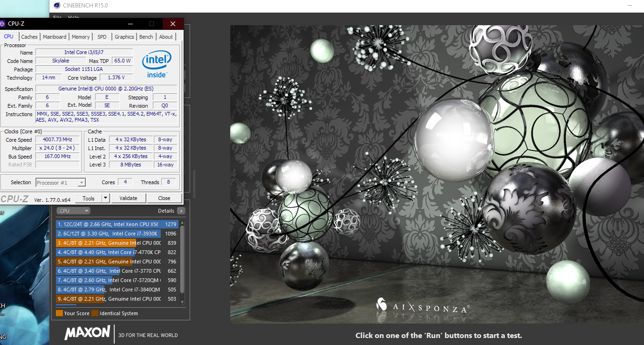The width and height of the screenshot is (644, 345).
Task: Click the Code Name field Skylake
Action: coord(60,61)
